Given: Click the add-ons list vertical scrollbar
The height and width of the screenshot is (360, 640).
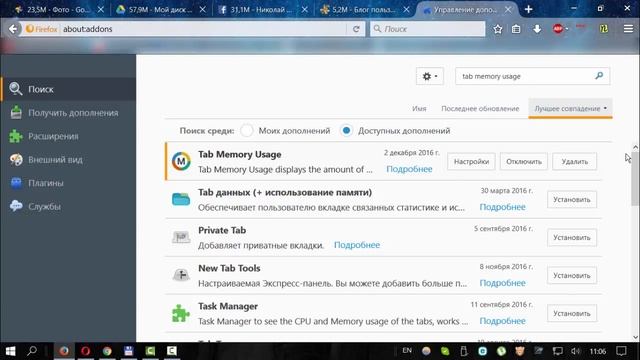Looking at the screenshot, I should pyautogui.click(x=635, y=179).
